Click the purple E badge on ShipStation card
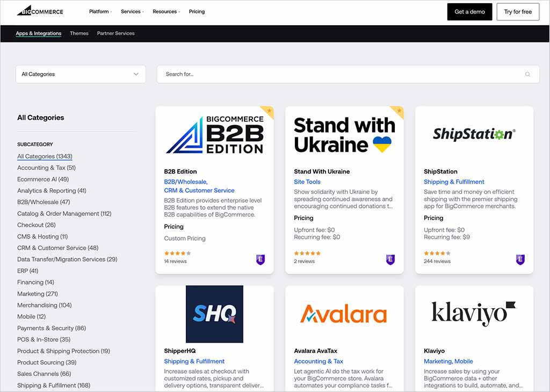The height and width of the screenshot is (392, 550). pos(520,259)
